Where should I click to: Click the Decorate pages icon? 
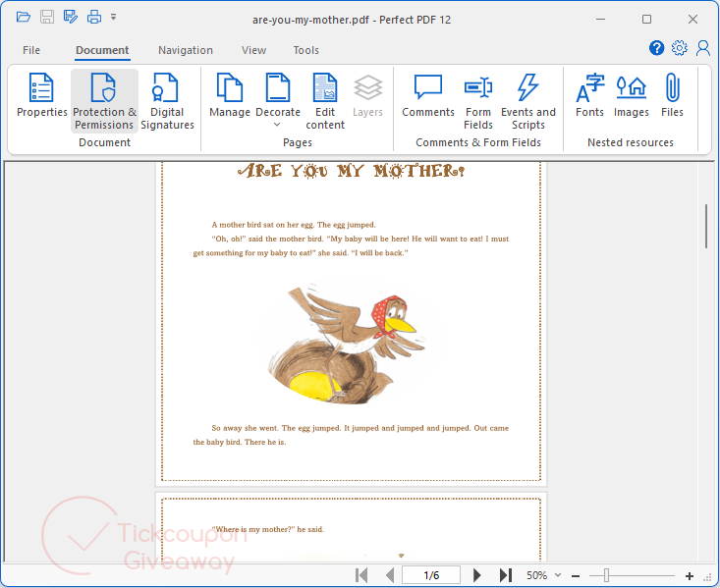tap(278, 87)
